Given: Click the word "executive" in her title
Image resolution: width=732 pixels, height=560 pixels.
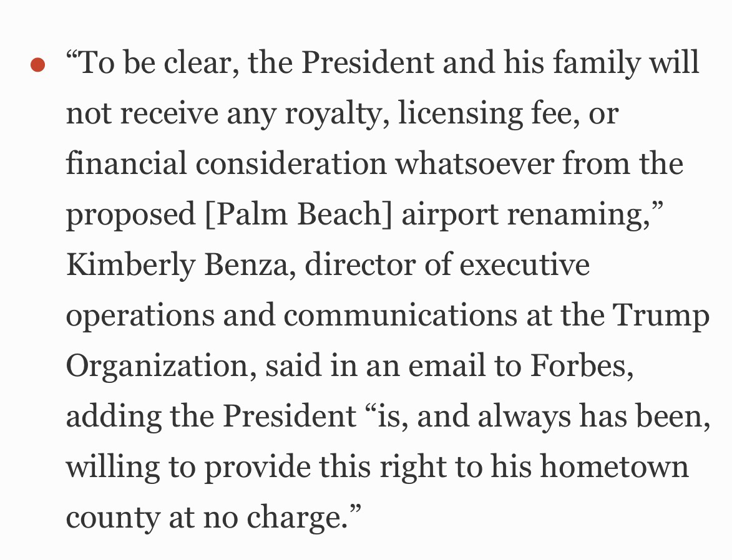Looking at the screenshot, I should coord(524,266).
